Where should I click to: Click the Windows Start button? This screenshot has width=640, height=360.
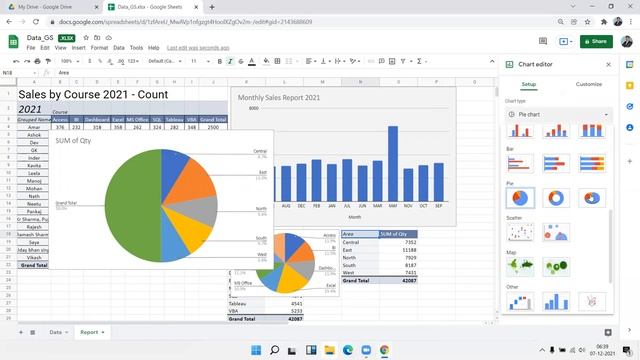click(x=256, y=350)
